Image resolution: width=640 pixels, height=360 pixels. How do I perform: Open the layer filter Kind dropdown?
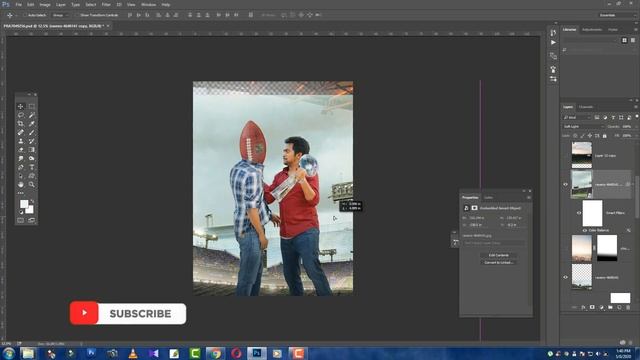[x=577, y=118]
